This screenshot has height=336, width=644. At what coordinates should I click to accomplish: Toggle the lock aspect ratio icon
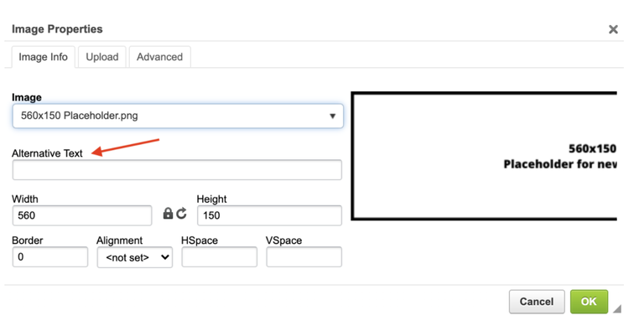click(x=168, y=215)
